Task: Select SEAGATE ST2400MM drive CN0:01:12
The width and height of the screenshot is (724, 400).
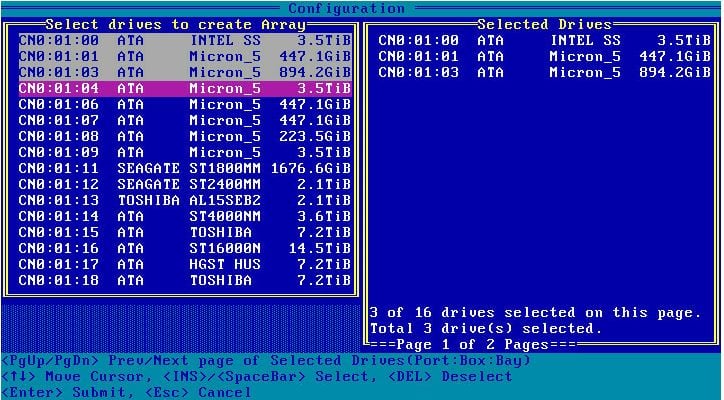Action: (185, 184)
